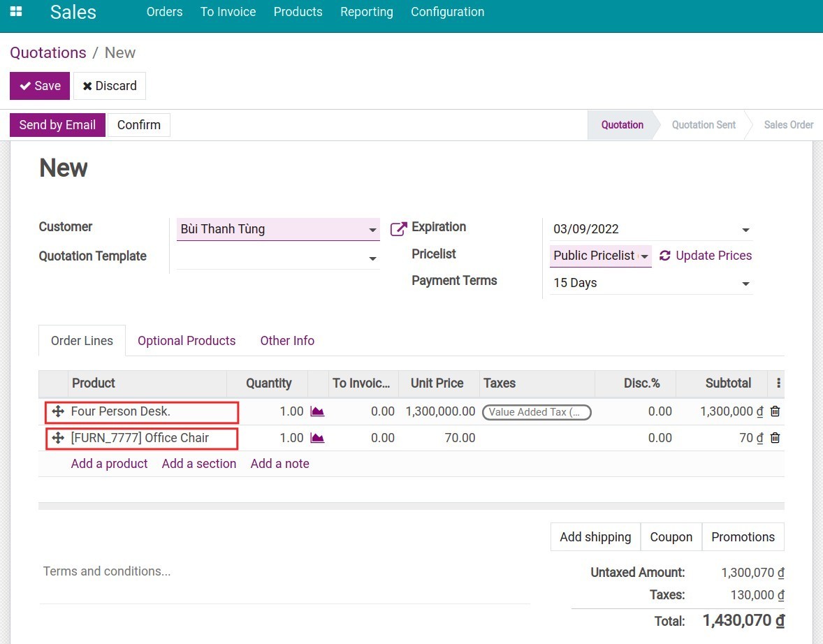
Task: Confirm the quotation
Action: click(138, 125)
